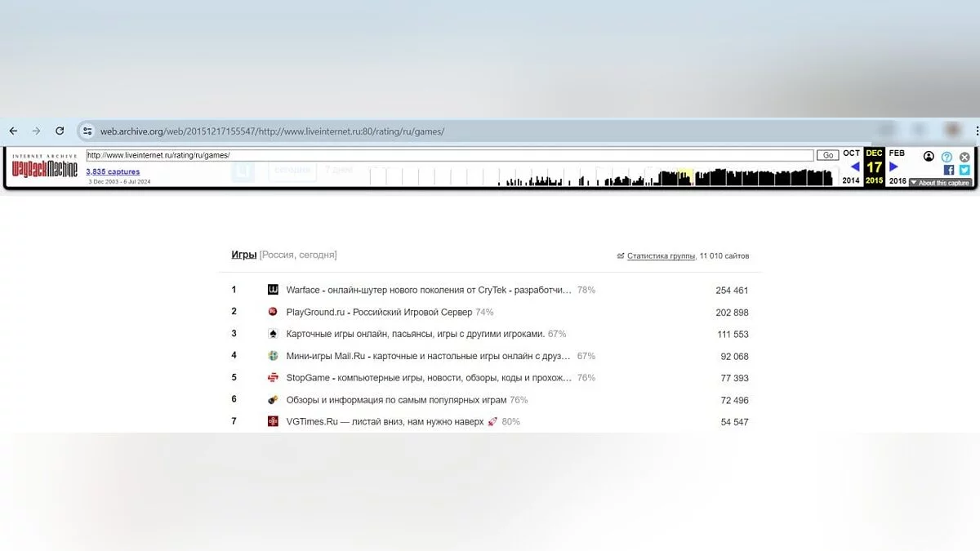This screenshot has height=551, width=980.
Task: Click the 78% share next to Warface
Action: click(586, 290)
